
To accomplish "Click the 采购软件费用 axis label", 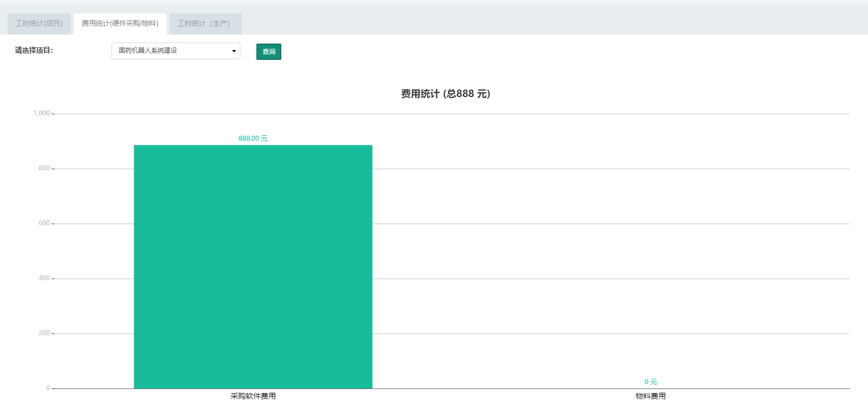I will (253, 396).
